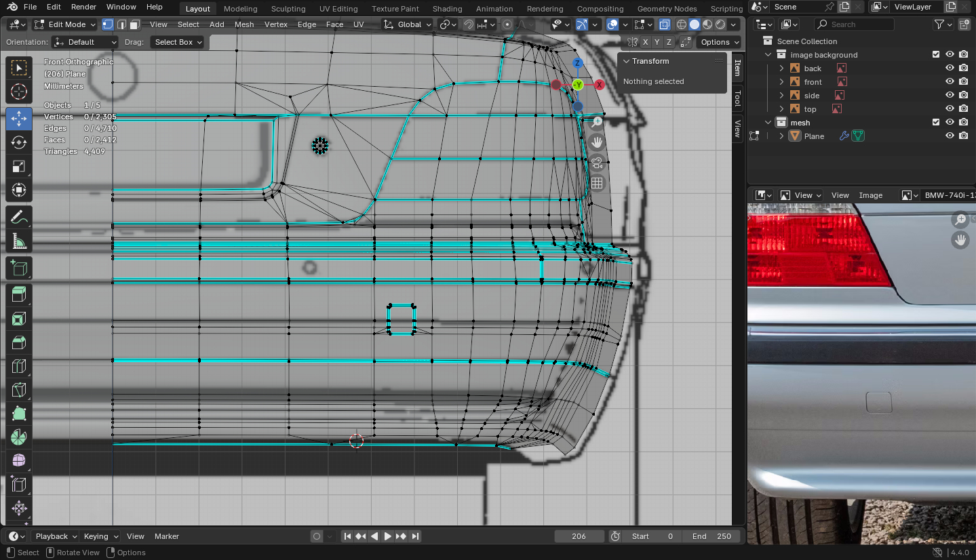Switch to face select mode

[x=134, y=24]
